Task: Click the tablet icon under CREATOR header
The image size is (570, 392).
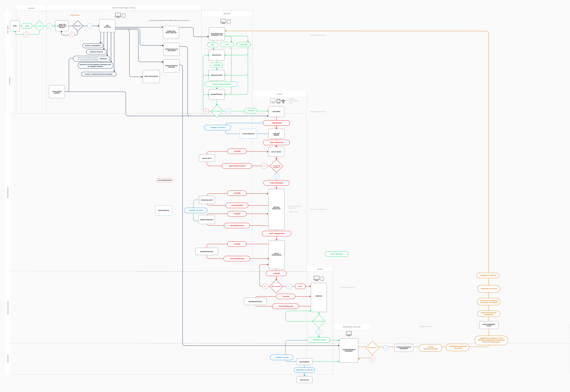Action: (x=229, y=22)
